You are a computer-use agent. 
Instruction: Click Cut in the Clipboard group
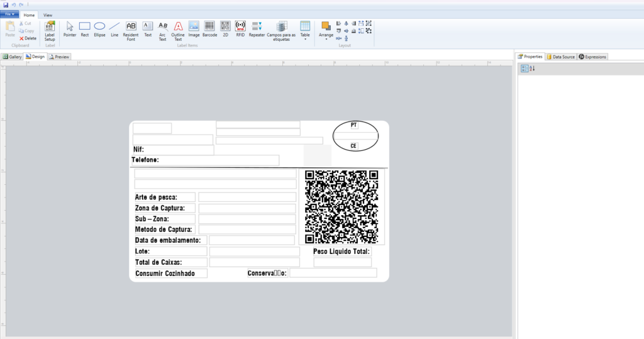click(x=25, y=23)
